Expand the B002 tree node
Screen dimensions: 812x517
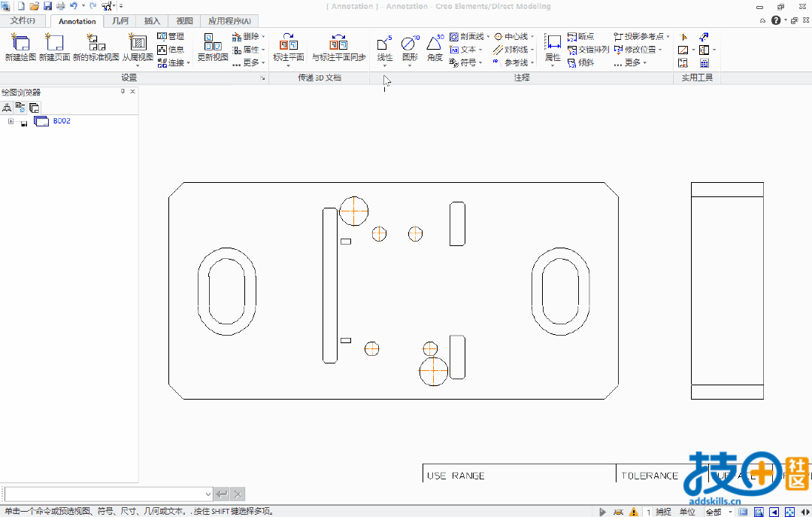point(11,121)
